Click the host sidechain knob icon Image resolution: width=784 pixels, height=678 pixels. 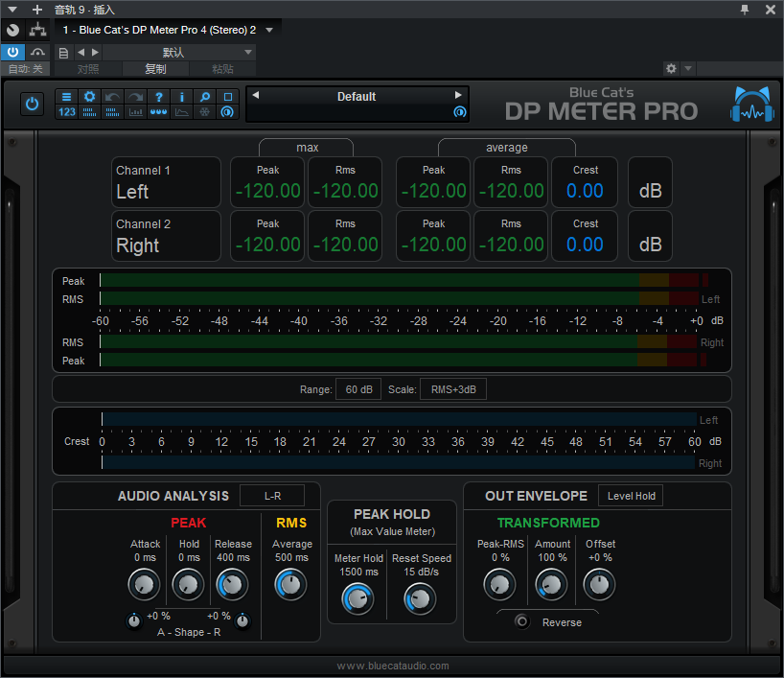coord(13,30)
